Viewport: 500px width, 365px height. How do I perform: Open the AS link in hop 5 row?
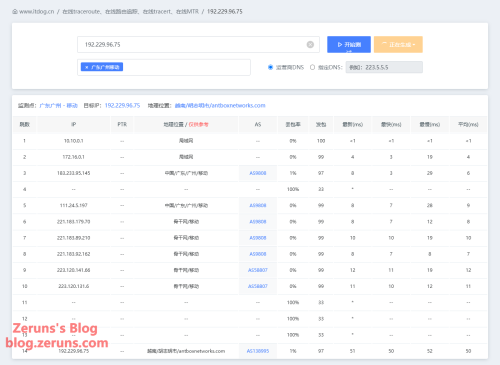pyautogui.click(x=258, y=206)
